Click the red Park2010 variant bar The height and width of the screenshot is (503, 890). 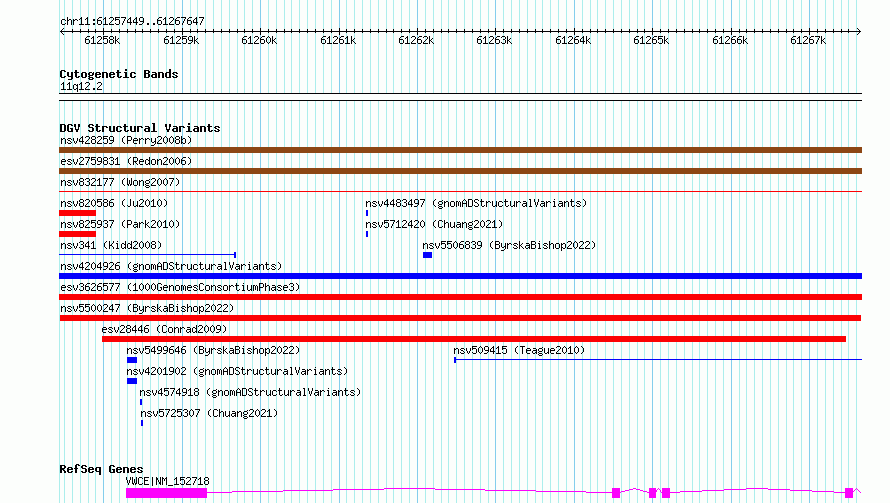(78, 234)
